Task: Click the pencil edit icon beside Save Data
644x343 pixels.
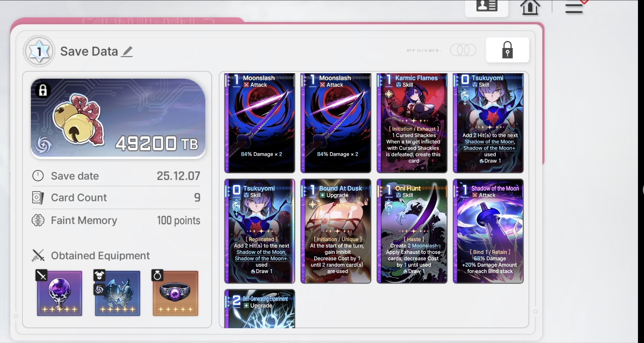Action: (127, 52)
